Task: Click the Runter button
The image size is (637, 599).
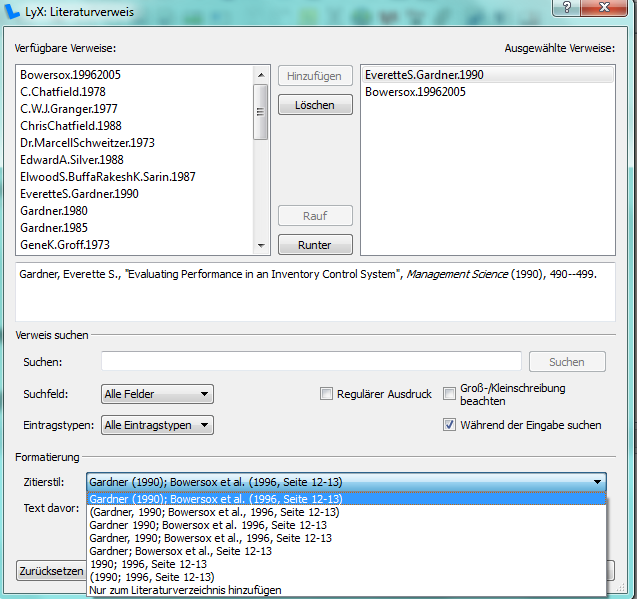Action: [314, 245]
